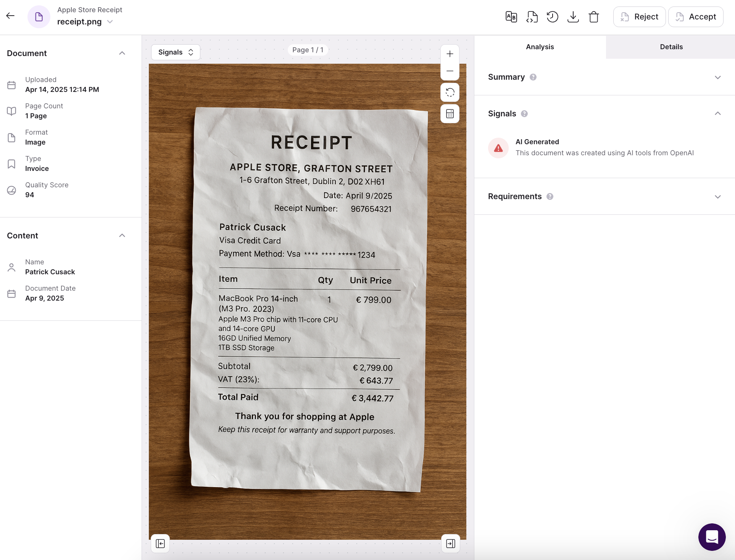Viewport: 735px width, 560px height.
Task: Open the Signals overlay dropdown
Action: click(x=176, y=52)
